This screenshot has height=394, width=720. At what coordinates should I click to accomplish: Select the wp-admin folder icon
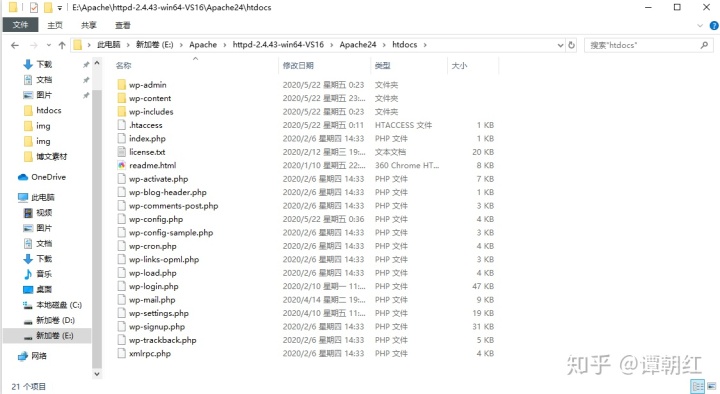coord(122,84)
